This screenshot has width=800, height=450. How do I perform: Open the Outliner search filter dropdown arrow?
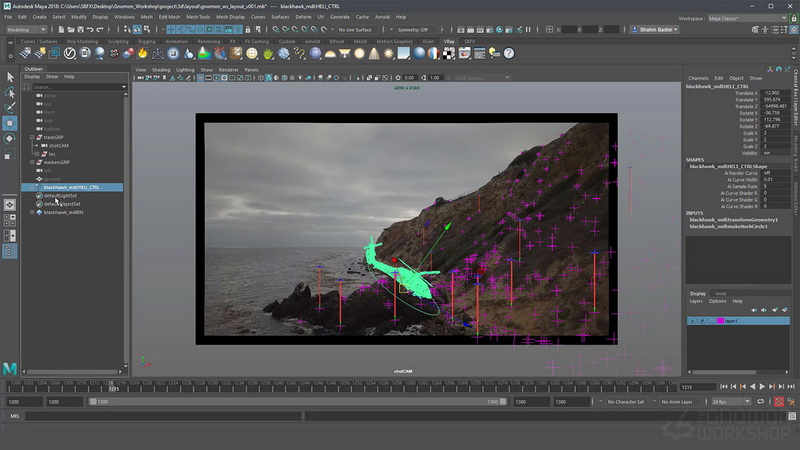pyautogui.click(x=123, y=87)
